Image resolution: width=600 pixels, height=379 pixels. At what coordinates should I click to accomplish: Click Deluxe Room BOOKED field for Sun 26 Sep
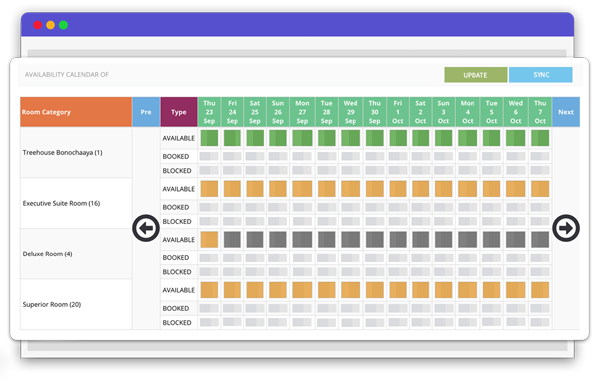tap(278, 258)
